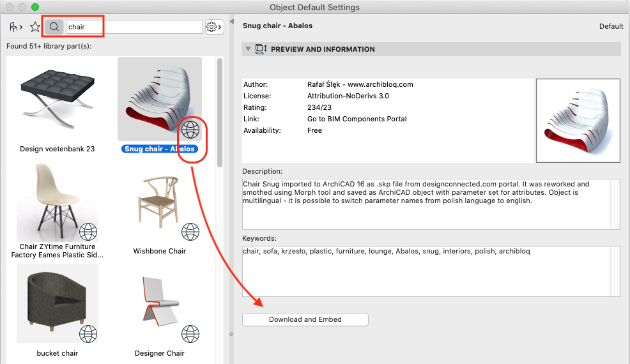Show favorites with the star icon
This screenshot has height=364, width=630.
(35, 27)
